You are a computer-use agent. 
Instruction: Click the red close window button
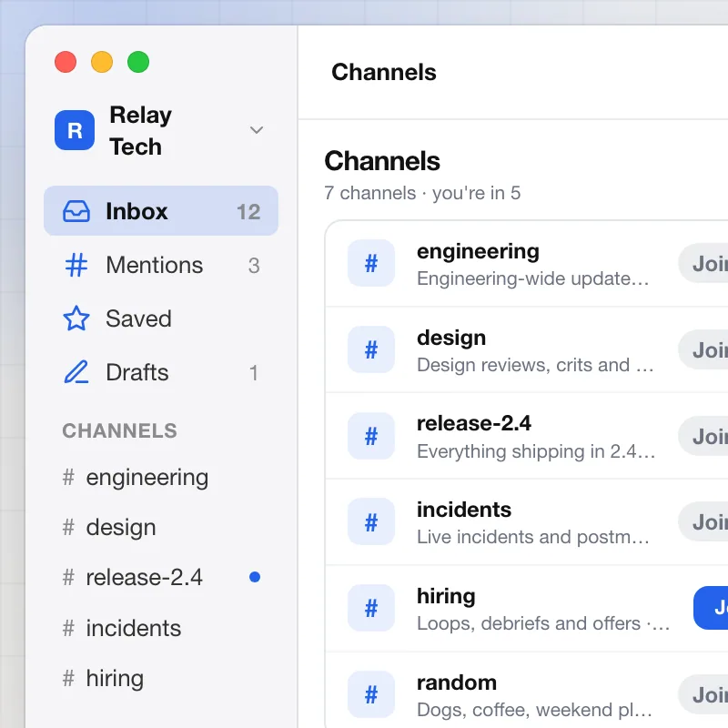pyautogui.click(x=66, y=62)
